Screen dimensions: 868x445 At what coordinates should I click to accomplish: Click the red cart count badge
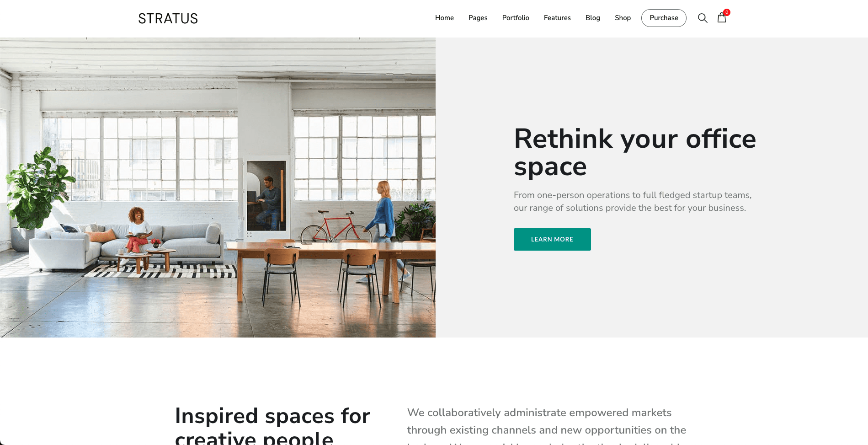point(726,12)
